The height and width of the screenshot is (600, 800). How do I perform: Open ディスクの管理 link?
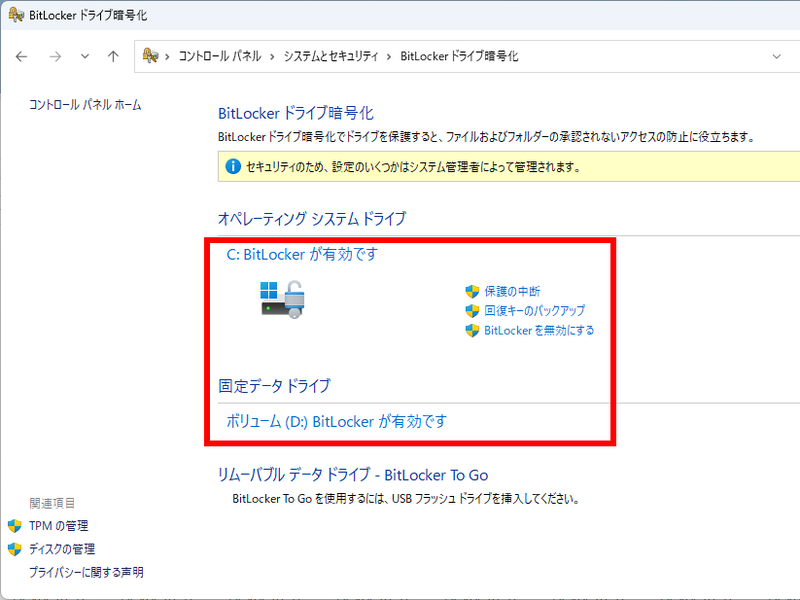pos(62,549)
